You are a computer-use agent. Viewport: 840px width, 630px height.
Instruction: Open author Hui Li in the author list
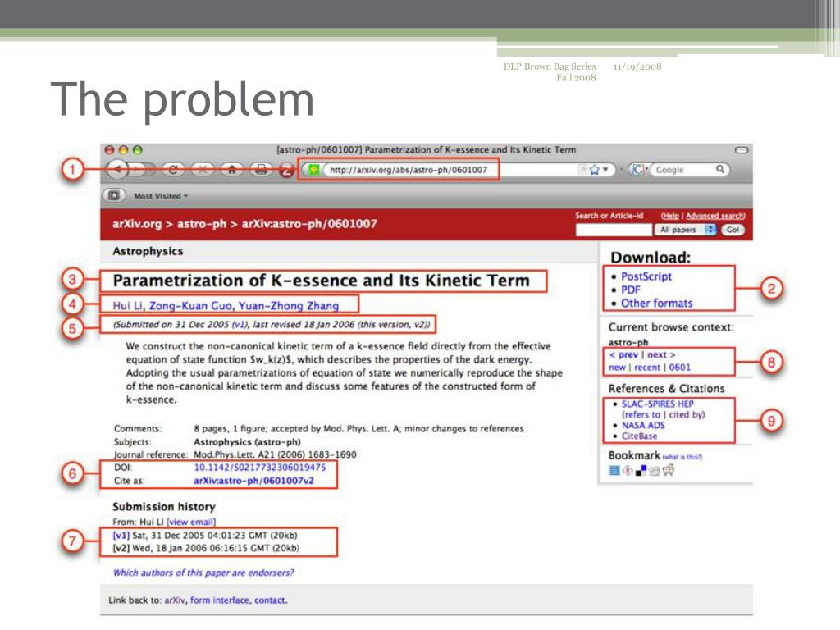[x=127, y=306]
